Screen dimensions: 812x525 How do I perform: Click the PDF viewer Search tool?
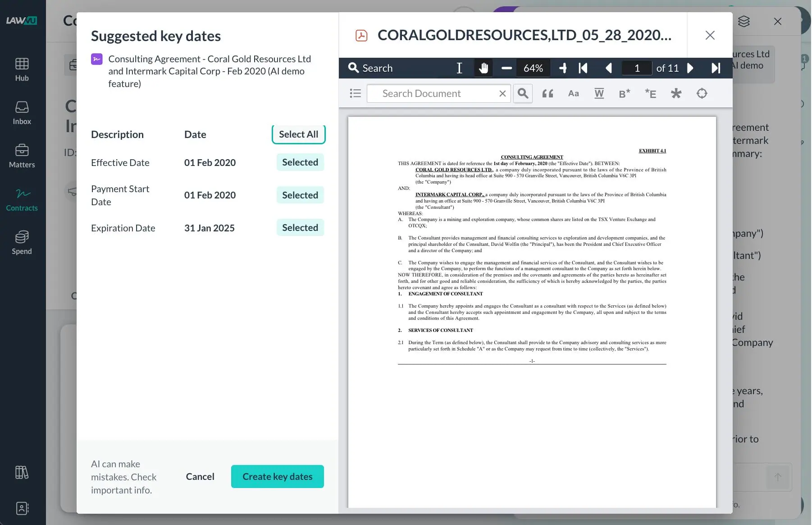tap(370, 68)
